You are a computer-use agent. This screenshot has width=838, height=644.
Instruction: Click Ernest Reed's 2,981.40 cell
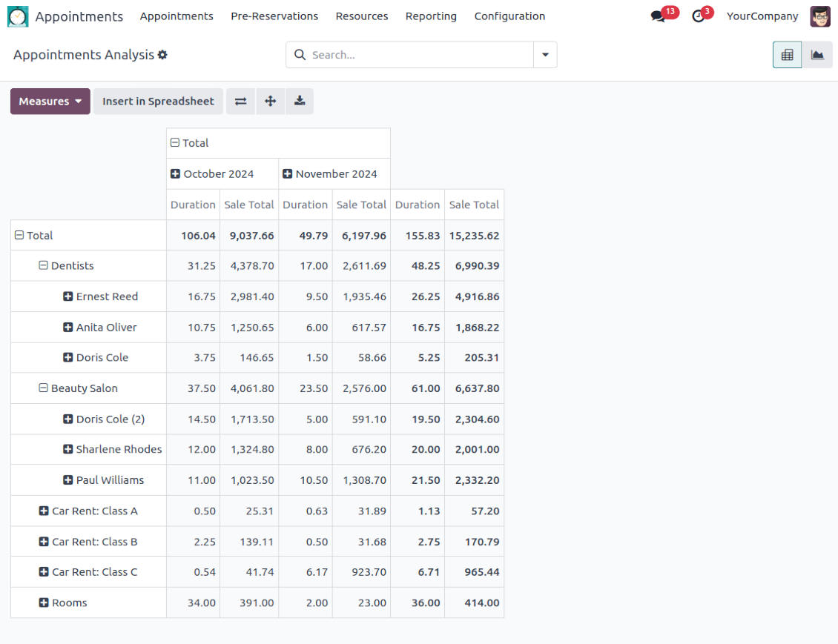[x=249, y=296]
